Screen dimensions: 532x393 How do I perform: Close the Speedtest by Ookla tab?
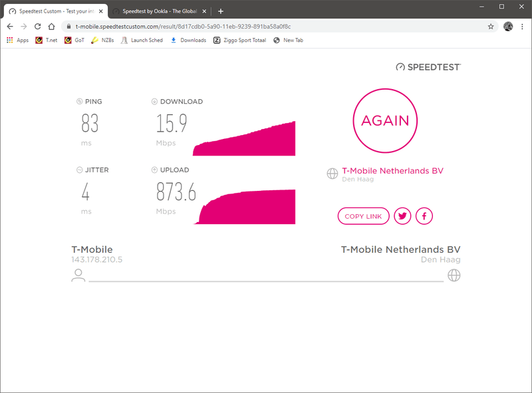(204, 11)
